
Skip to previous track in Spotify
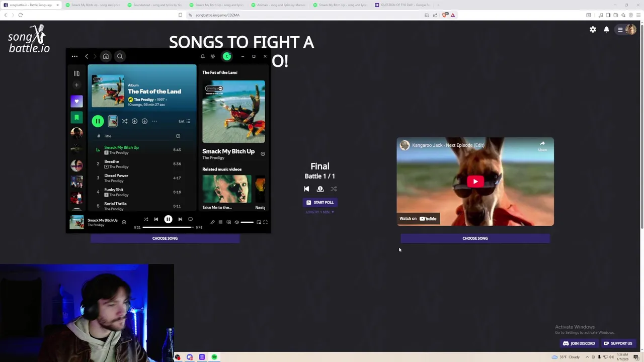click(156, 219)
